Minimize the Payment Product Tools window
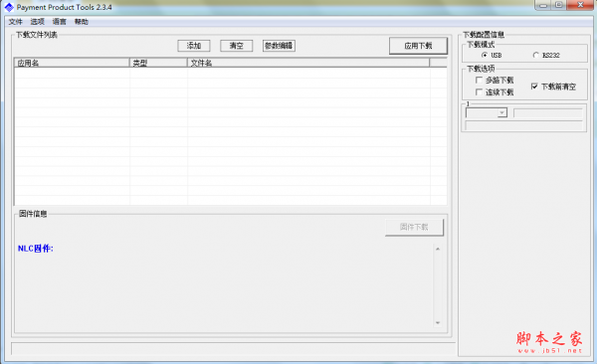Screen dimensions: 597x364 [x=543, y=5]
